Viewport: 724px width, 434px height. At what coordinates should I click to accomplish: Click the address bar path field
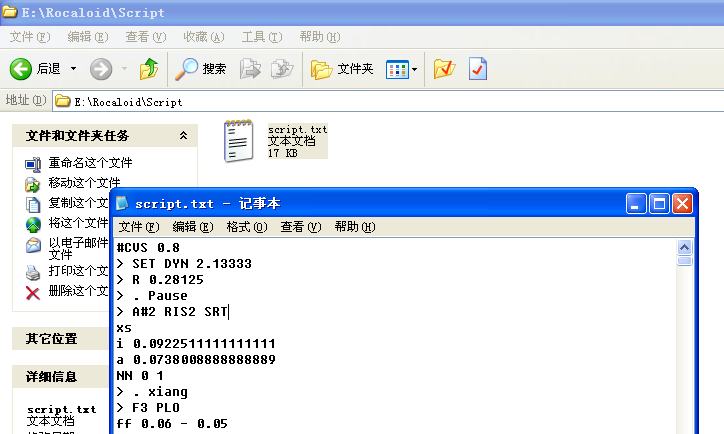click(x=388, y=101)
